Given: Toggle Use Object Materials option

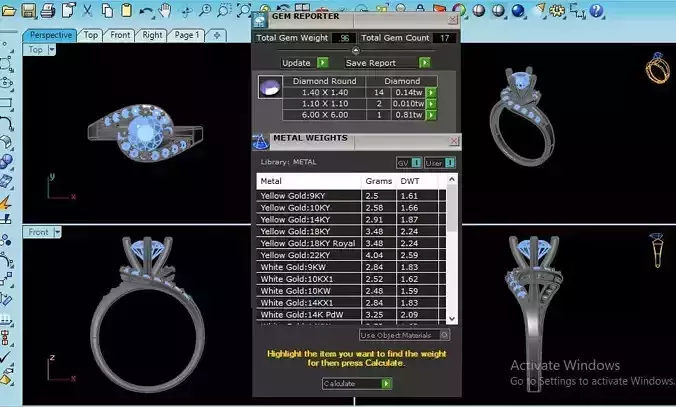Looking at the screenshot, I should click(x=404, y=335).
